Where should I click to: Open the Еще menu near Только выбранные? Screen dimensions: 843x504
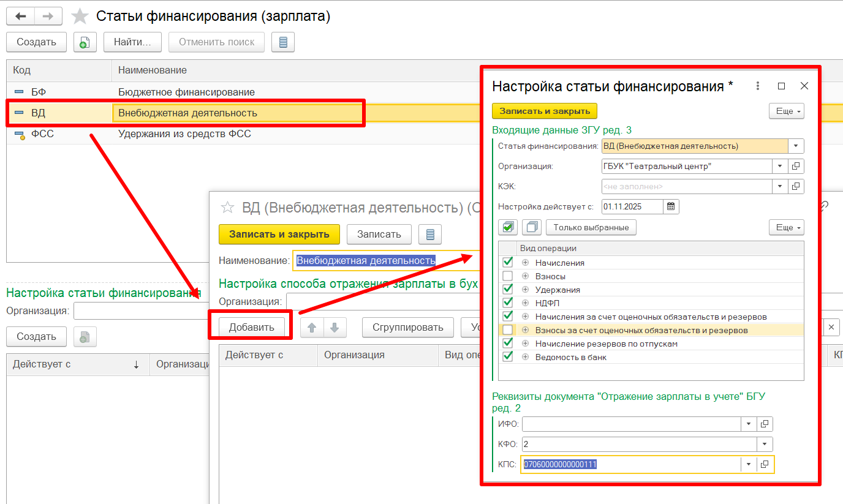point(786,227)
